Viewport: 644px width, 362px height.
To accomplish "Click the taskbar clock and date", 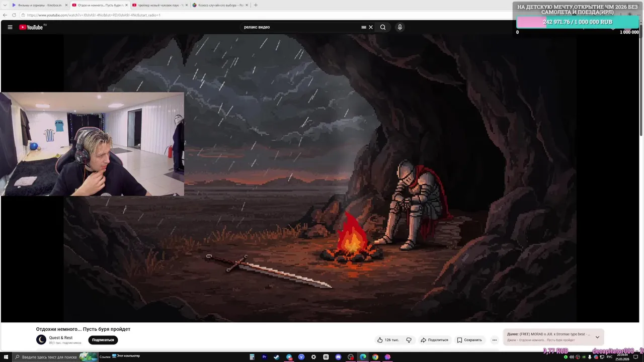I will [622, 357].
